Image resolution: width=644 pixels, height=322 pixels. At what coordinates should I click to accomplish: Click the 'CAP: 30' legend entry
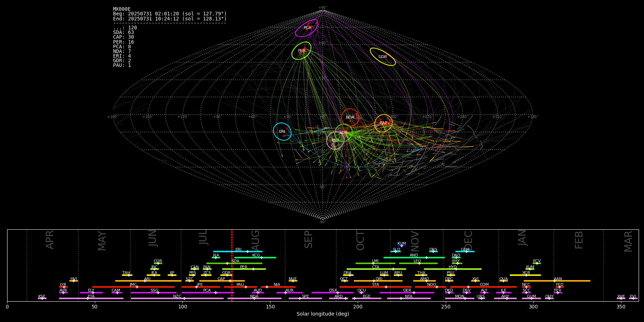123,37
